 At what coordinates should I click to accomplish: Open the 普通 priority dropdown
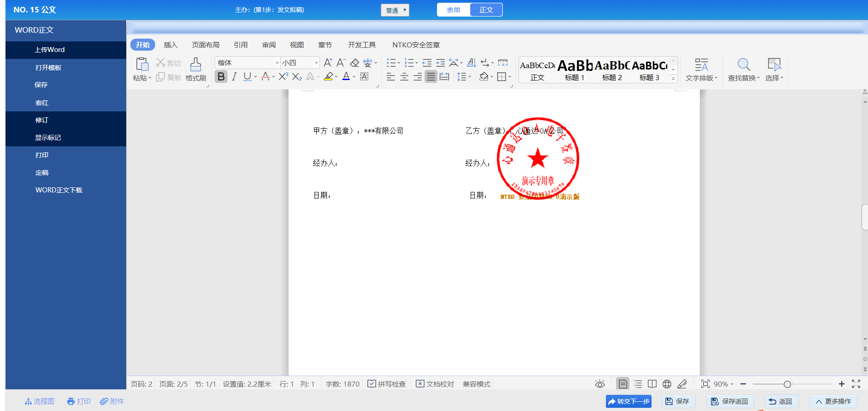[x=395, y=10]
